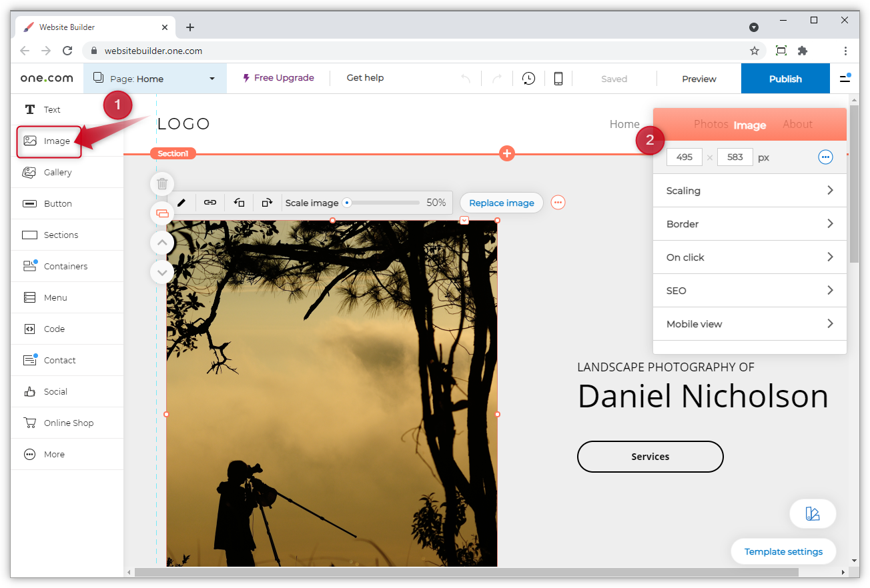Open the Contact component
Screen dimensions: 870x588
pos(67,360)
